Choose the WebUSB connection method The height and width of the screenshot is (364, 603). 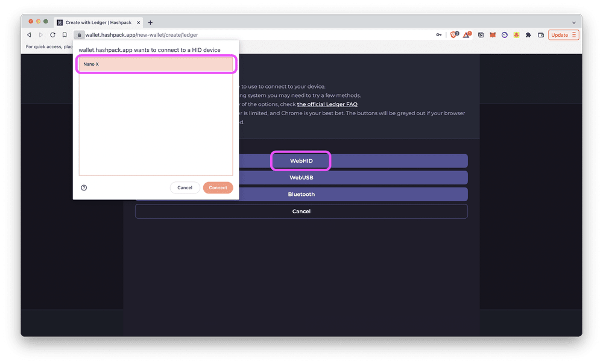(x=301, y=177)
